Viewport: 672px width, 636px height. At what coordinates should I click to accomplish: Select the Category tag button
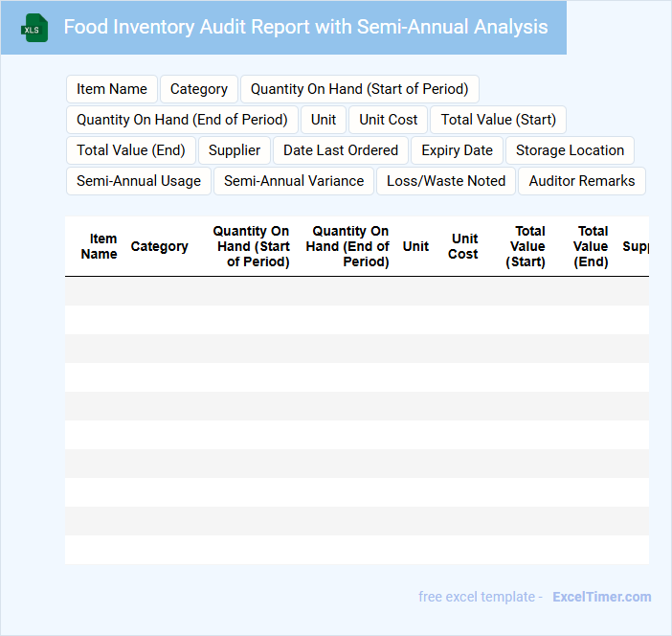(x=199, y=89)
